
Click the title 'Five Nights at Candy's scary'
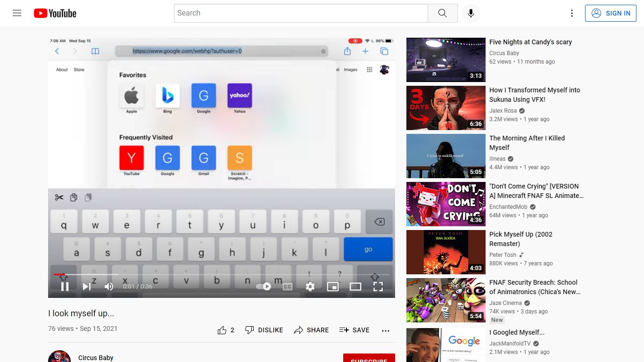click(530, 42)
